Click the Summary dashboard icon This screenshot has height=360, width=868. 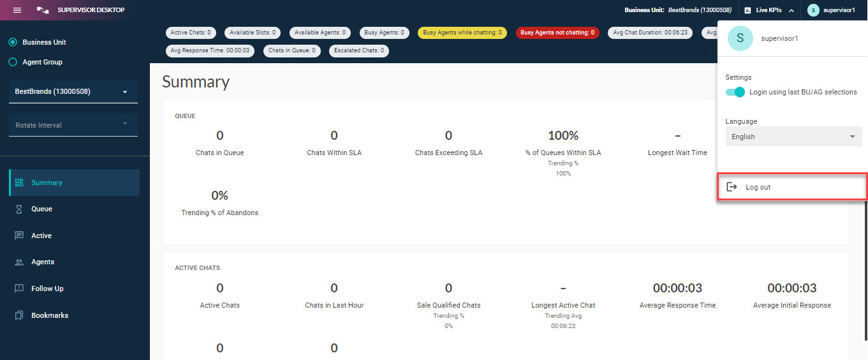coord(19,183)
